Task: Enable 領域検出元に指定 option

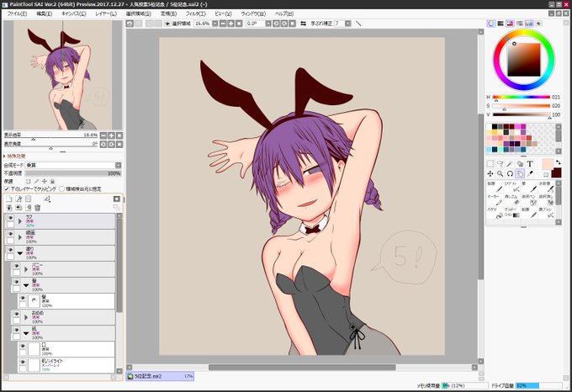Action: pos(61,189)
